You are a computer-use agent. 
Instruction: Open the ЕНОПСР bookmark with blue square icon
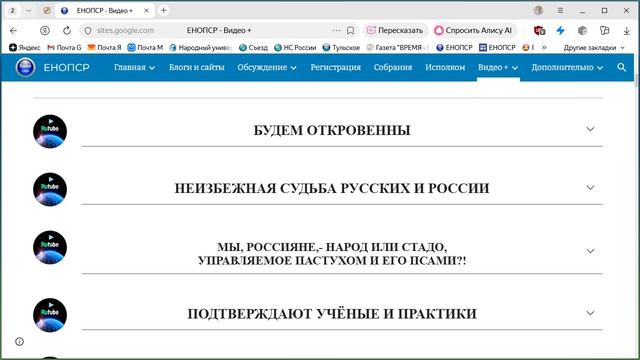[x=497, y=48]
